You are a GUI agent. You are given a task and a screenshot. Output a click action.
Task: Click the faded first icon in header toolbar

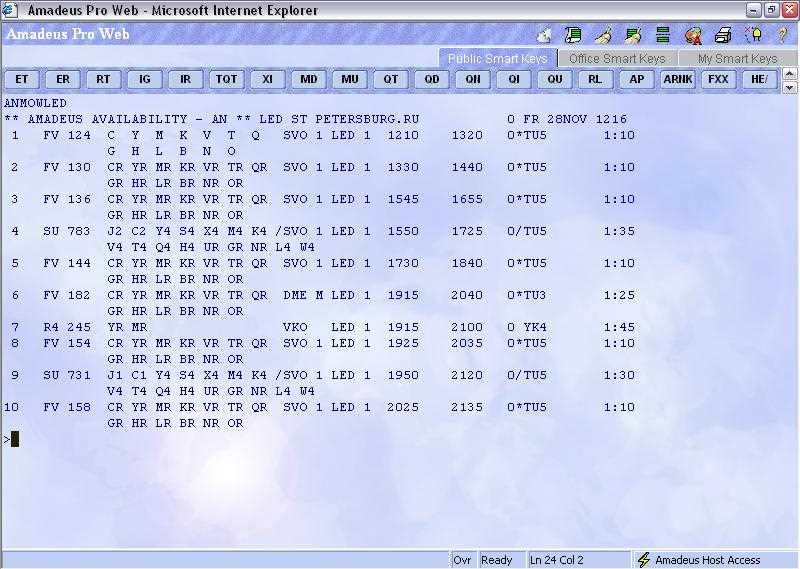coord(544,35)
